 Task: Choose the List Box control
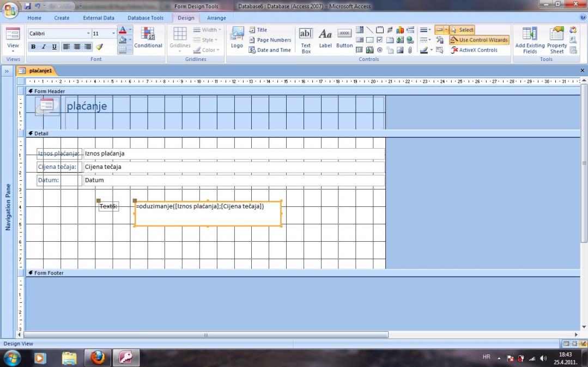coord(360,40)
